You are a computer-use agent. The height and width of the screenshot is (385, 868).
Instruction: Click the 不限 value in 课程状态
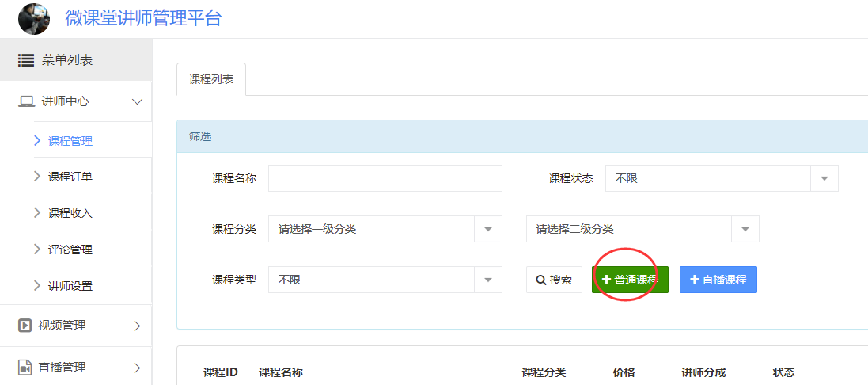pos(627,178)
